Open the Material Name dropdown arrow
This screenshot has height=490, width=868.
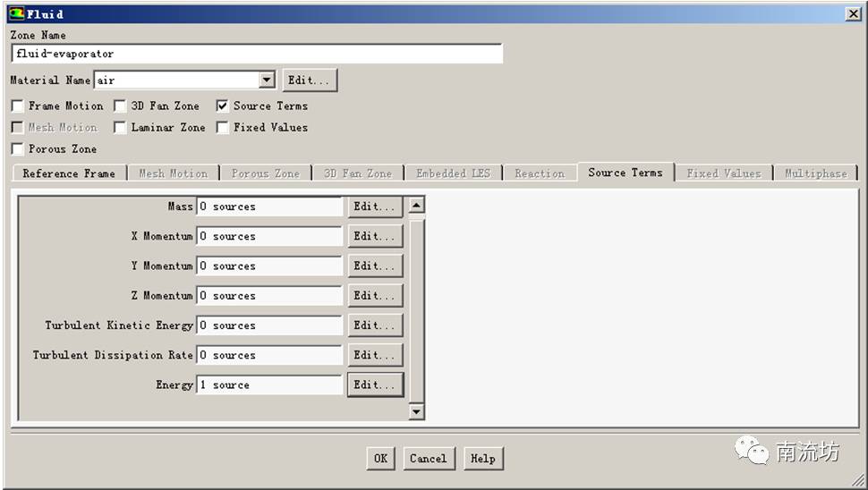(x=267, y=80)
